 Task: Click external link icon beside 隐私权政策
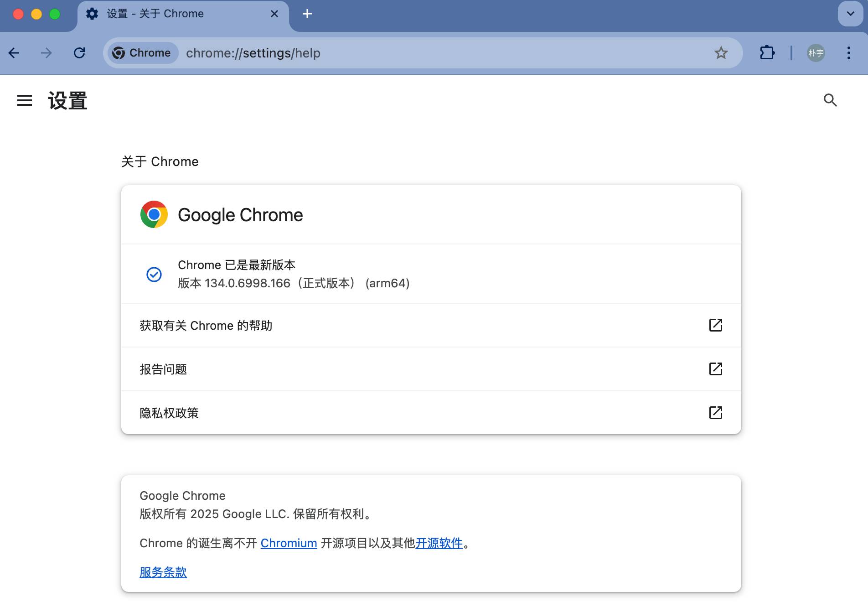pyautogui.click(x=716, y=413)
